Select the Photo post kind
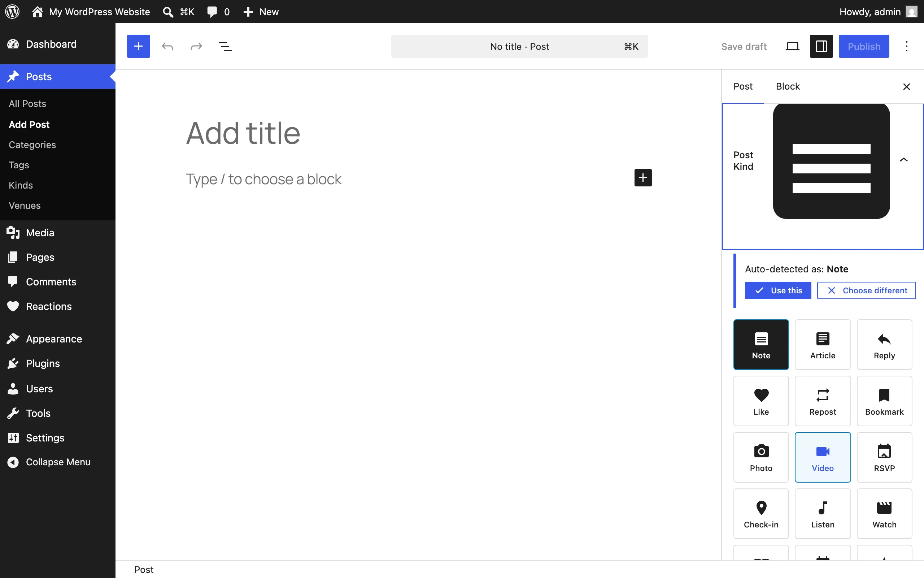The width and height of the screenshot is (924, 578). (x=761, y=457)
